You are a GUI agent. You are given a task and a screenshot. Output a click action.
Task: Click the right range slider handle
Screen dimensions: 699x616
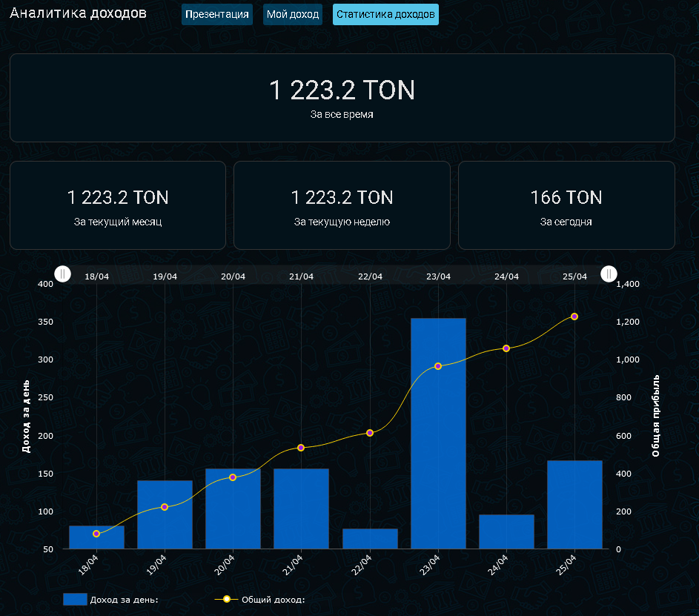[x=609, y=274]
